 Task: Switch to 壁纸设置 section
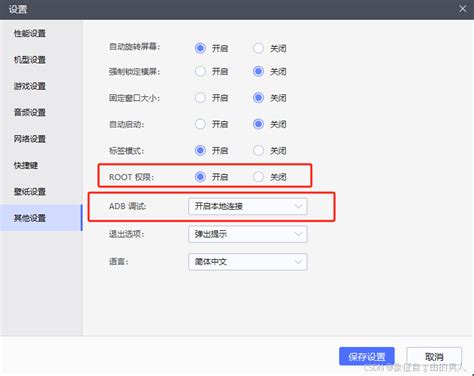pos(30,191)
